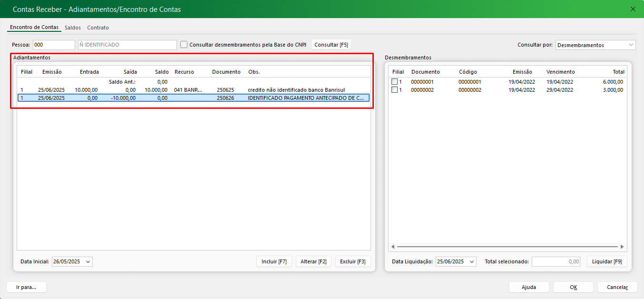Click the Pessoa code input field
The height and width of the screenshot is (299, 644).
click(53, 45)
